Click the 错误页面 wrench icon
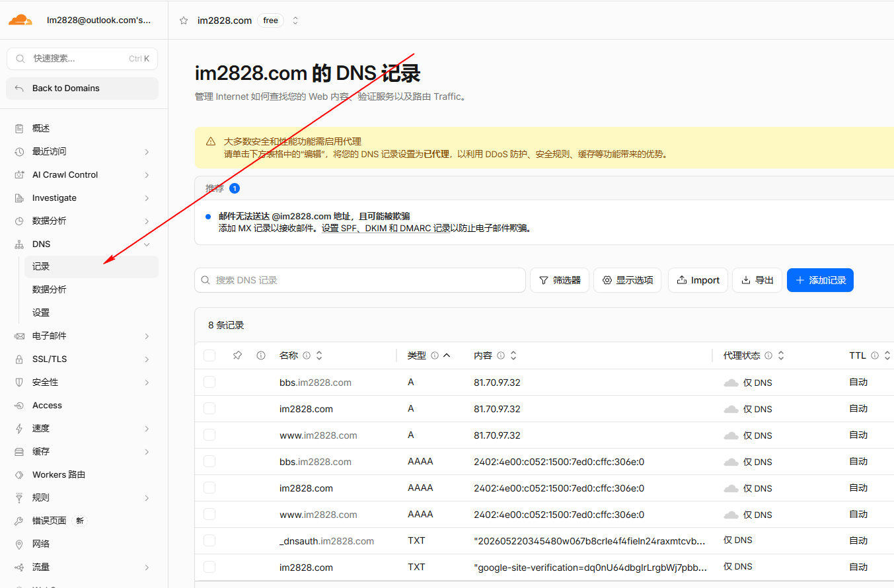Viewport: 894px width, 588px height. (x=19, y=521)
